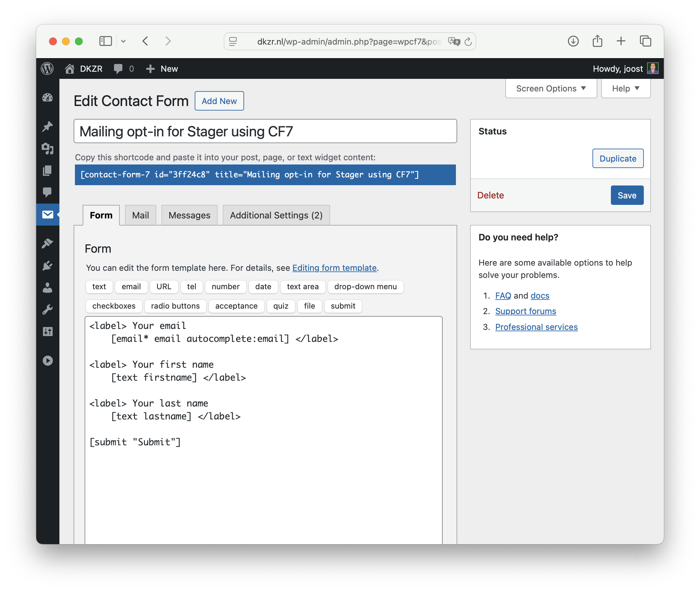Edit the form title field
Screen dimensions: 700x592
(x=265, y=131)
